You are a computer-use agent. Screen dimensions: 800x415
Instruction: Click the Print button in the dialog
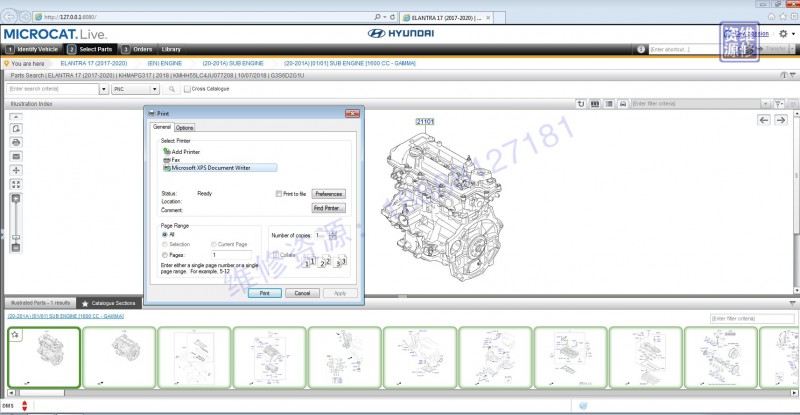pyautogui.click(x=264, y=293)
